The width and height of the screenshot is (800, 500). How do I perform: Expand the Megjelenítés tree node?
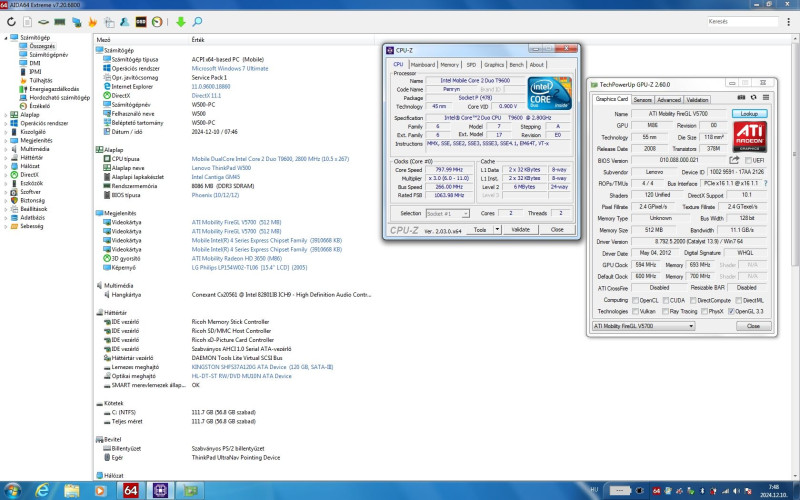click(x=6, y=140)
